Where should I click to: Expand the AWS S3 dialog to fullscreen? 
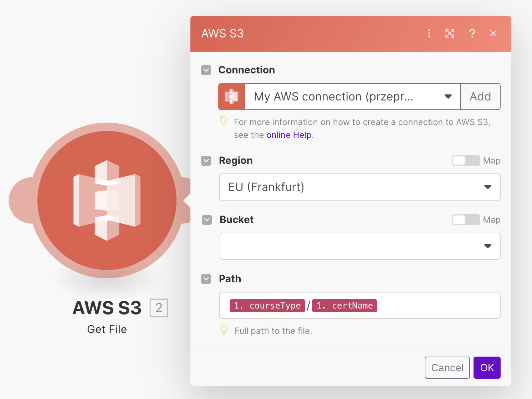(x=450, y=33)
